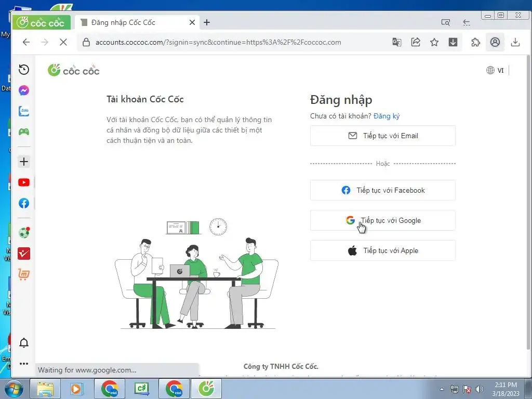Switch to Cốc Cốc taskbar button
The image size is (532, 399).
pyautogui.click(x=206, y=389)
